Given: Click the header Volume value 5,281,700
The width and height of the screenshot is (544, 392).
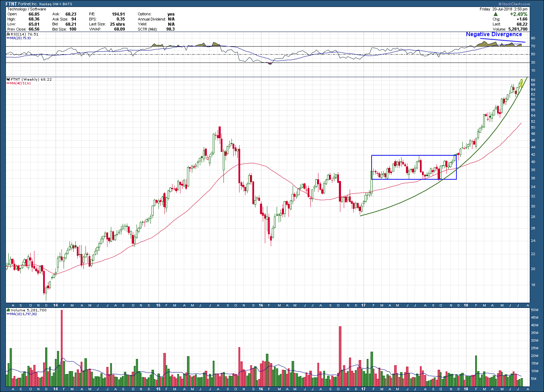Looking at the screenshot, I should 518,29.
